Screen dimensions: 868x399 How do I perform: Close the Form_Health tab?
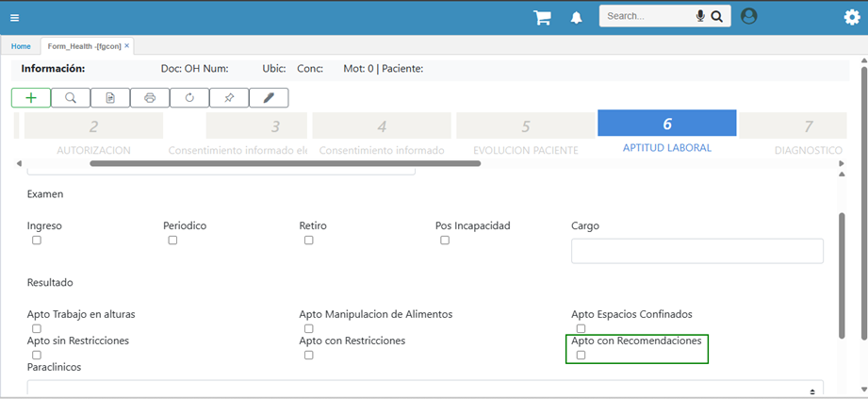coord(127,45)
